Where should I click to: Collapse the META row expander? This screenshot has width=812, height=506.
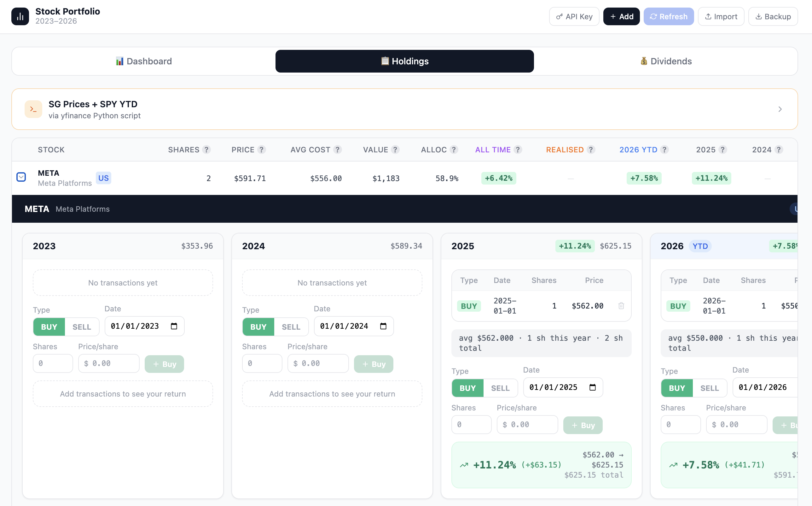(21, 177)
